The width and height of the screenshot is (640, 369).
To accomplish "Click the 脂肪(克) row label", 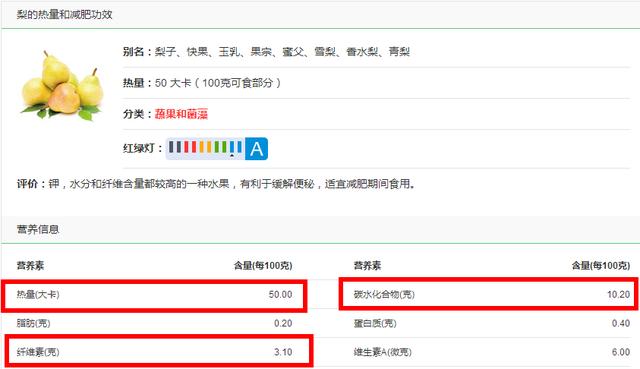I will coord(33,324).
